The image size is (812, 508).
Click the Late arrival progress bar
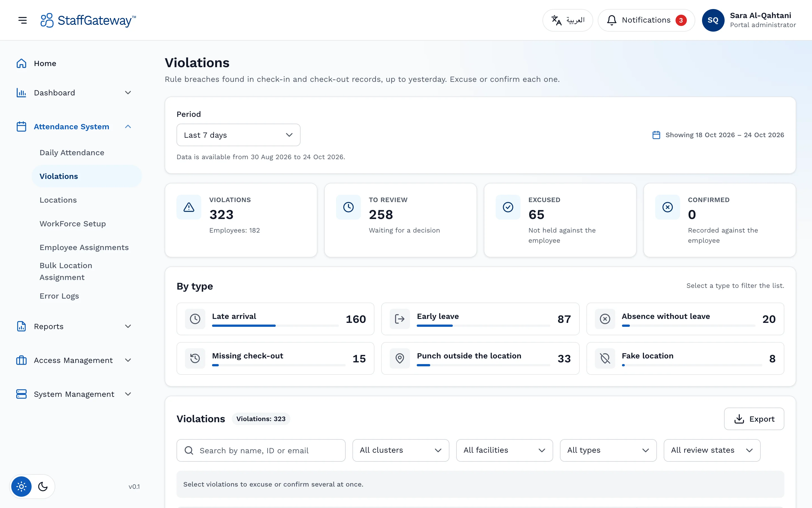tap(275, 326)
